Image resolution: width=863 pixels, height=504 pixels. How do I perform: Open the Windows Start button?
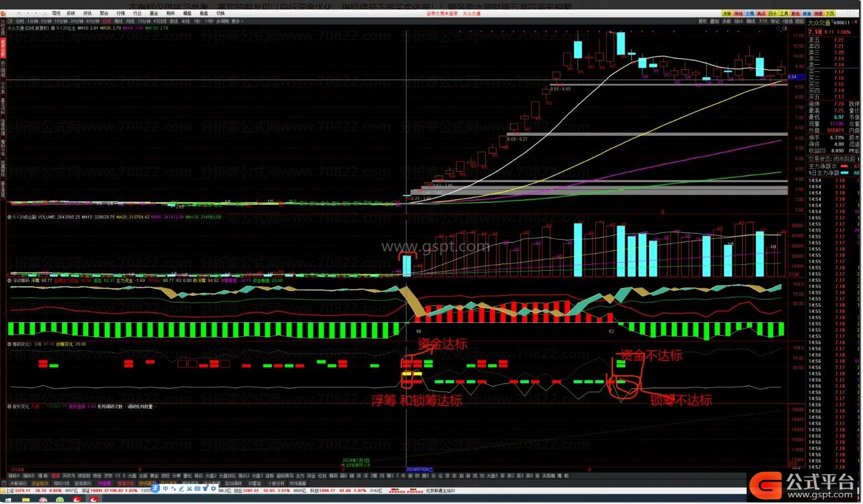pos(8,500)
